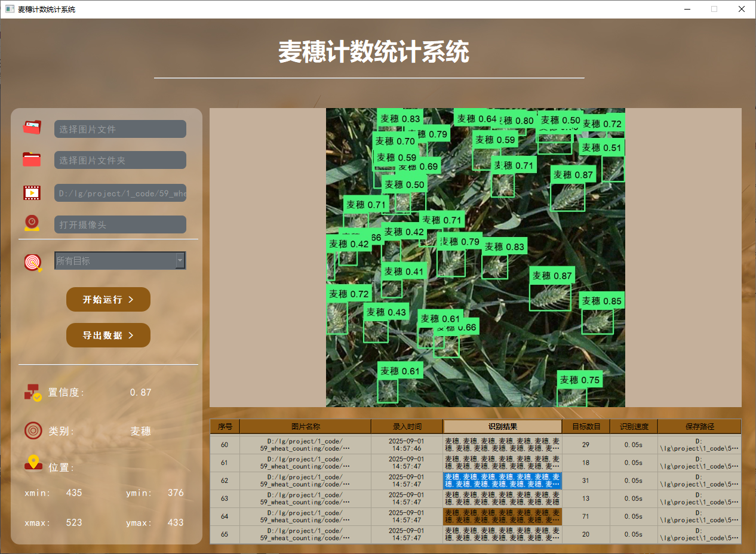Click the class value 麦穗 in info panel
Image resolution: width=756 pixels, height=554 pixels.
click(x=141, y=431)
